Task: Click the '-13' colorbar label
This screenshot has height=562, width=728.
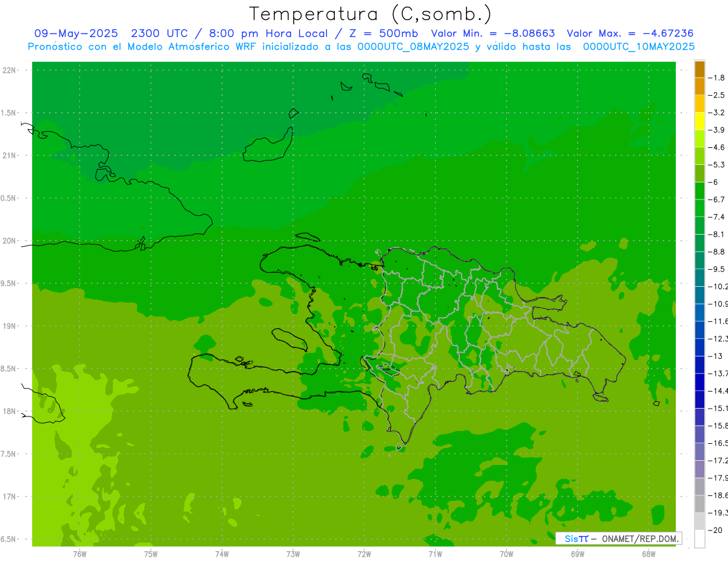Action: click(715, 356)
